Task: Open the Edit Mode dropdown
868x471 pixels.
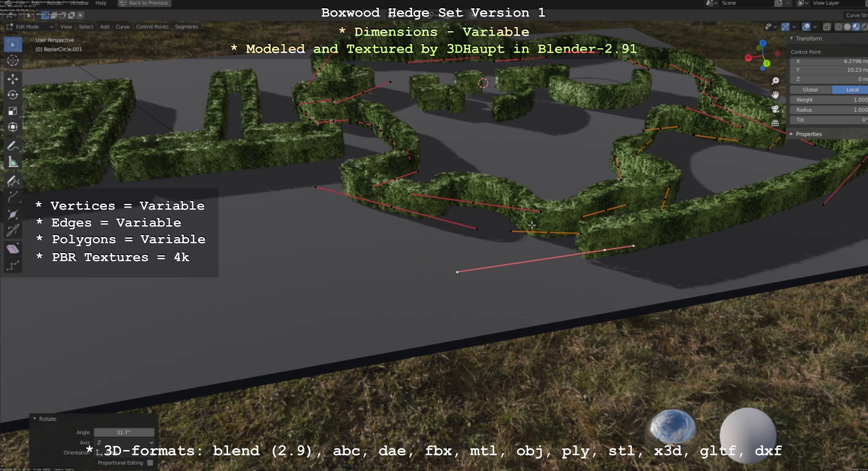Action: tap(30, 27)
